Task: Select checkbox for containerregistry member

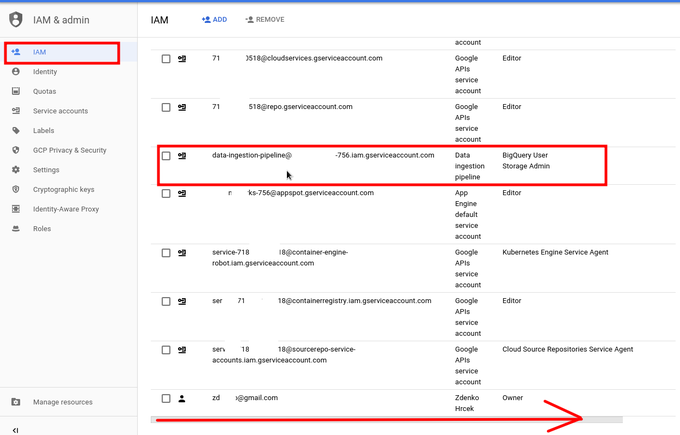Action: coord(166,301)
